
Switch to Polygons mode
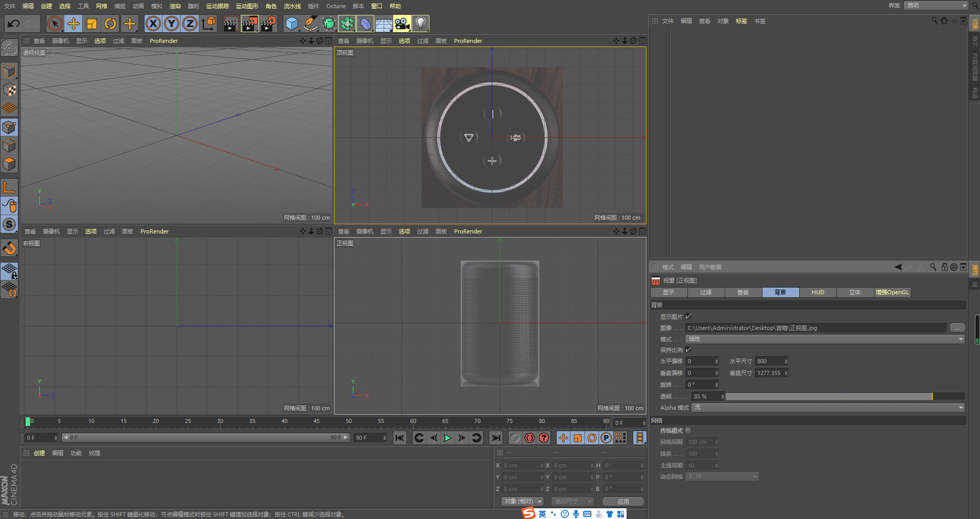click(x=9, y=164)
